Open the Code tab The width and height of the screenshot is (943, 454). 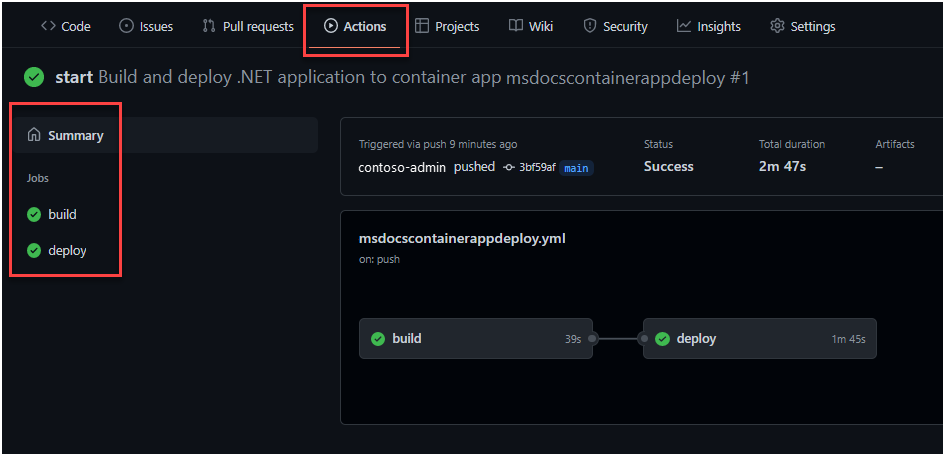[66, 26]
